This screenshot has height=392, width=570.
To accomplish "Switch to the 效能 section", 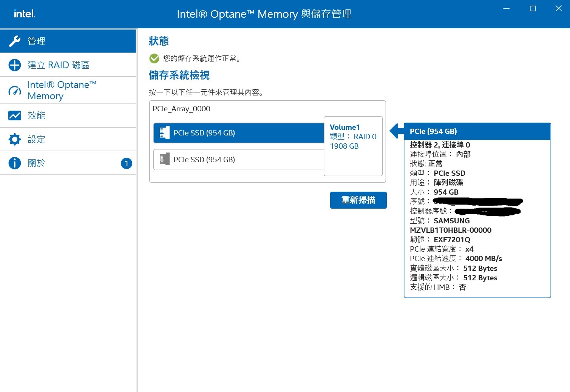I will click(x=37, y=115).
